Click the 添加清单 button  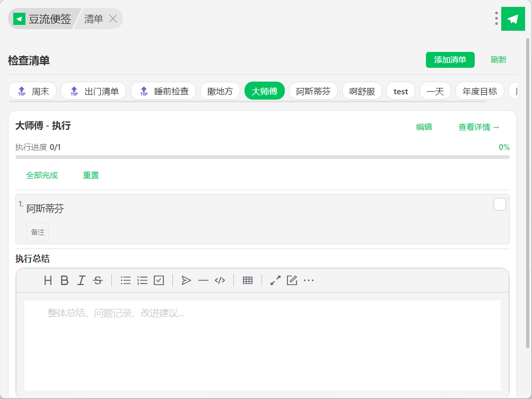click(x=450, y=60)
